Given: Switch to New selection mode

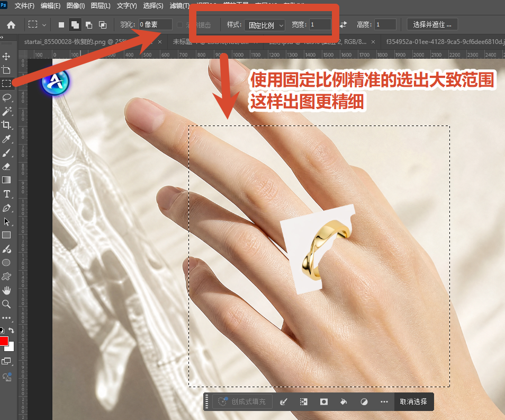Looking at the screenshot, I should [61, 25].
